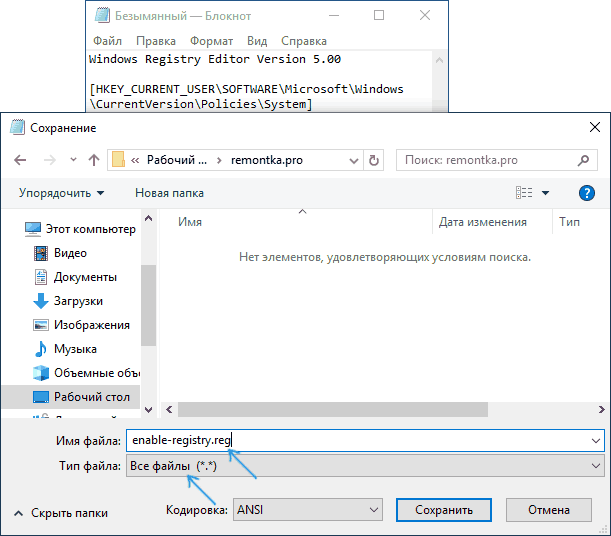Image resolution: width=611 pixels, height=536 pixels.
Task: Click the Новая папка button
Action: [x=169, y=193]
